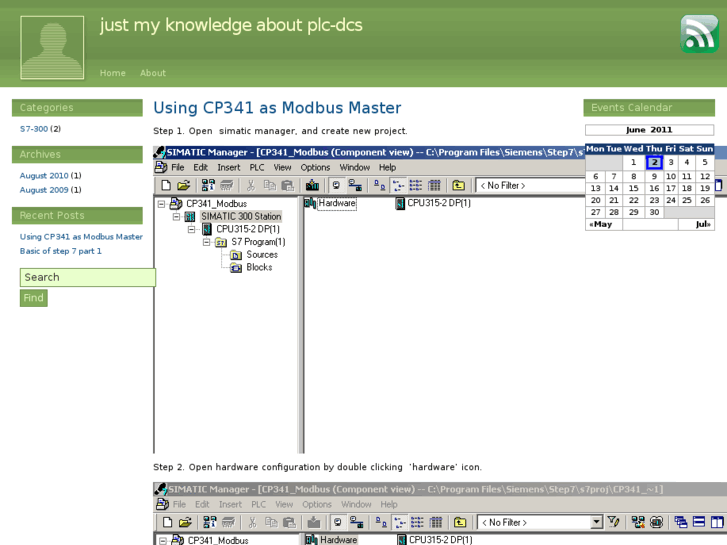Screen dimensions: 727x545
Task: Select day 30 in events calendar
Action: coord(654,212)
